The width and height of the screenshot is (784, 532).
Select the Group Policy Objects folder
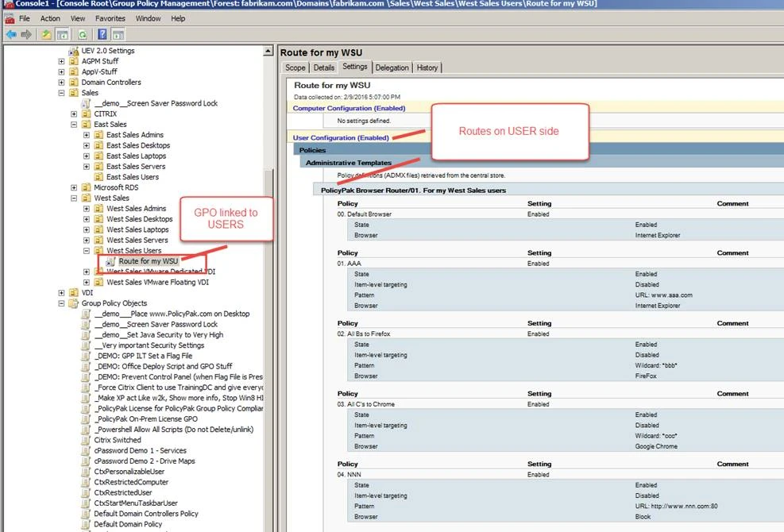tap(114, 303)
